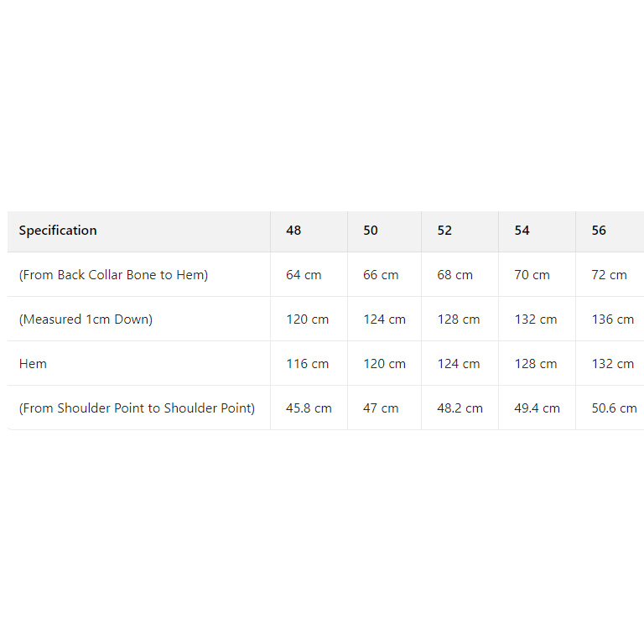The width and height of the screenshot is (644, 644).
Task: Select the size 50 column header
Action: click(x=371, y=231)
